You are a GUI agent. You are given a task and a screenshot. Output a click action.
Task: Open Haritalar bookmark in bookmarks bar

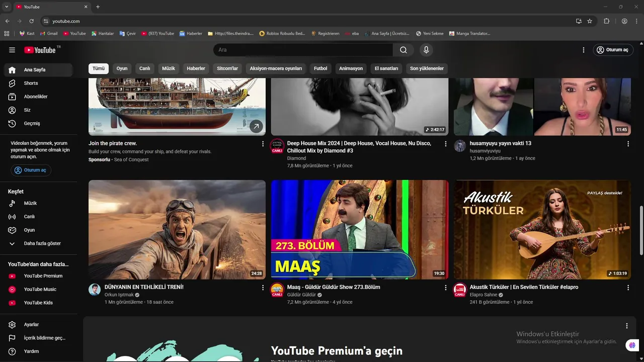click(103, 34)
